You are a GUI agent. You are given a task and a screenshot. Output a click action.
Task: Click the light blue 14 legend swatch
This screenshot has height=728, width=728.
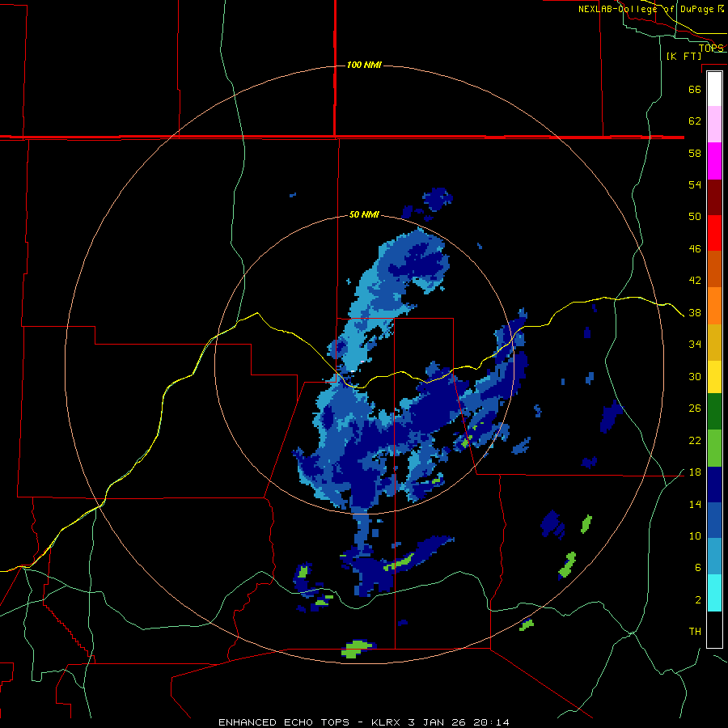coord(714,557)
